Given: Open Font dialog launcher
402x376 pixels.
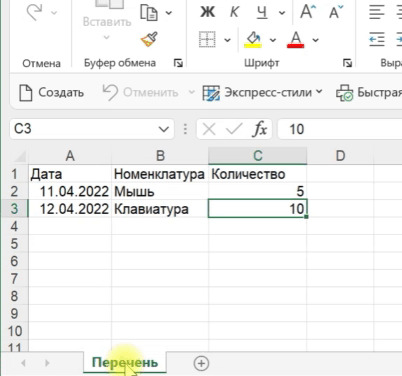Looking at the screenshot, I should (348, 63).
